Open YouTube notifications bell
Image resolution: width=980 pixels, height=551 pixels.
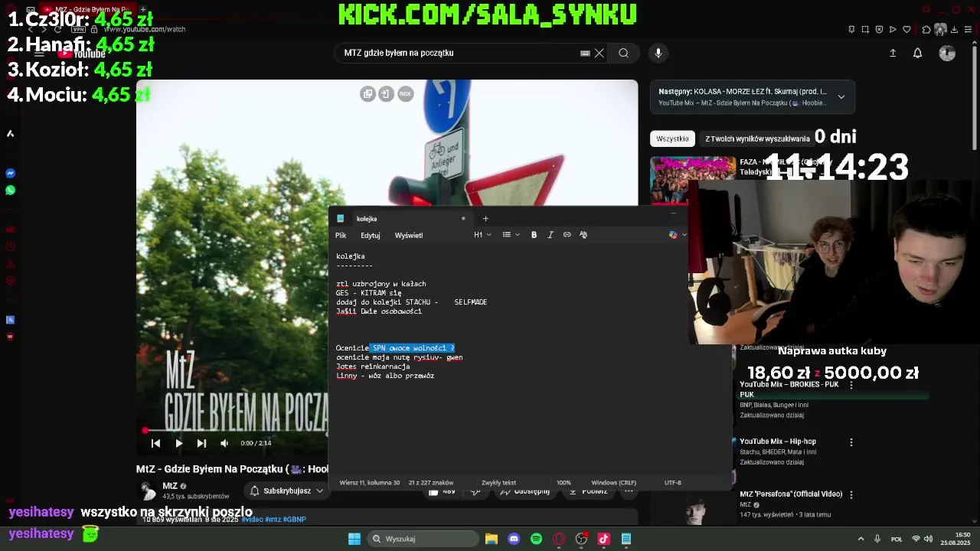click(x=917, y=53)
